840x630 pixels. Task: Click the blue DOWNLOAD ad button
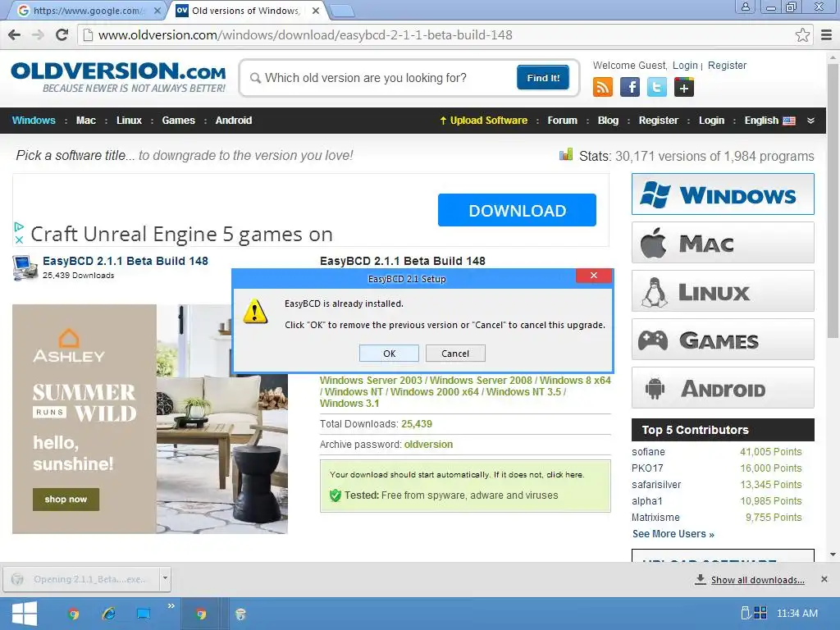pyautogui.click(x=517, y=210)
